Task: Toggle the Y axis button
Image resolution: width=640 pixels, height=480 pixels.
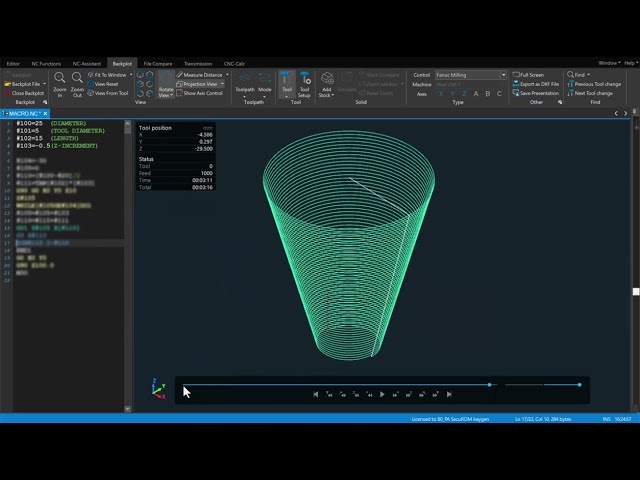Action: (453, 94)
